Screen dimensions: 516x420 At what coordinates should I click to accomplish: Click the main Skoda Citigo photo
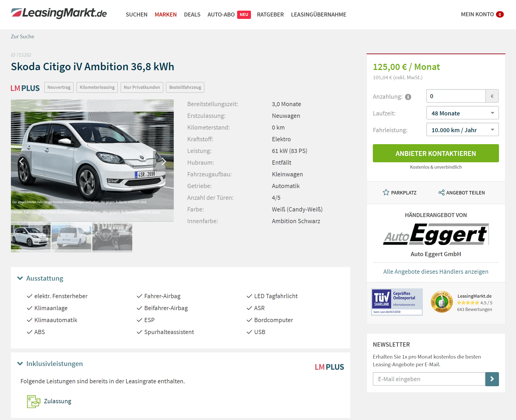(92, 160)
